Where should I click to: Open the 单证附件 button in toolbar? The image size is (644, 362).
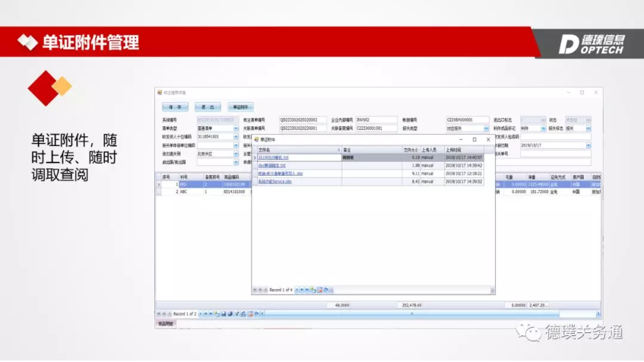click(x=240, y=107)
